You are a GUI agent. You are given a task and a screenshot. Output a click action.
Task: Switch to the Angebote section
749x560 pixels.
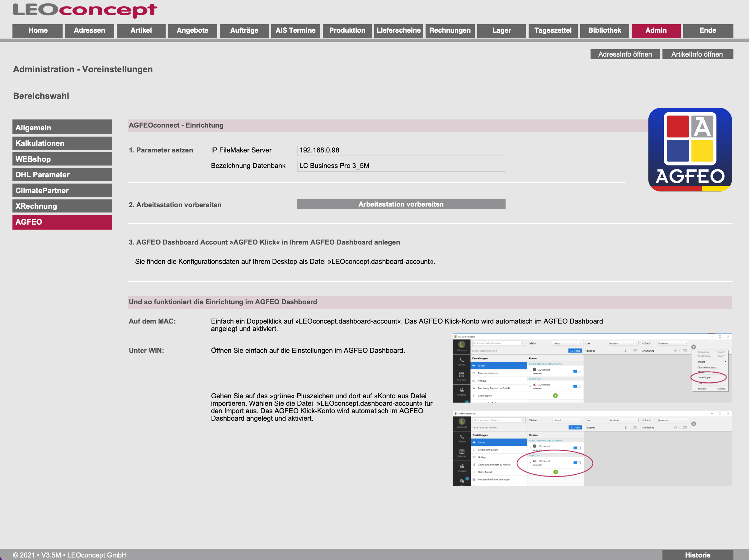pyautogui.click(x=192, y=31)
